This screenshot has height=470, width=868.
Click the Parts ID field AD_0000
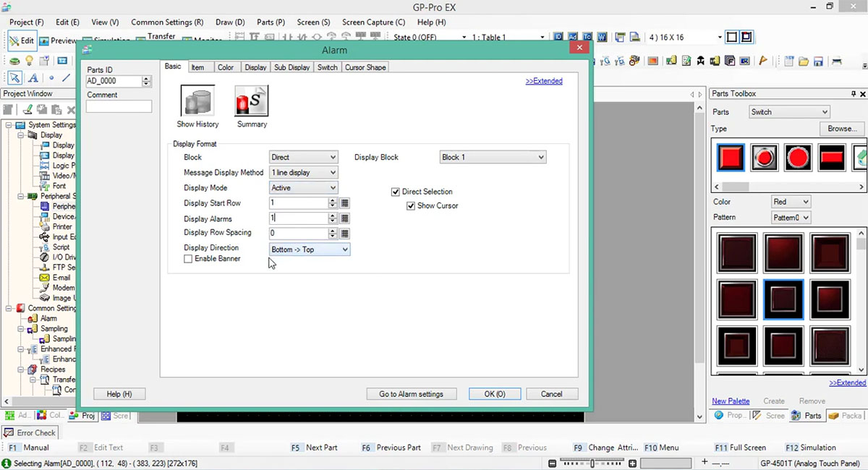tap(114, 82)
